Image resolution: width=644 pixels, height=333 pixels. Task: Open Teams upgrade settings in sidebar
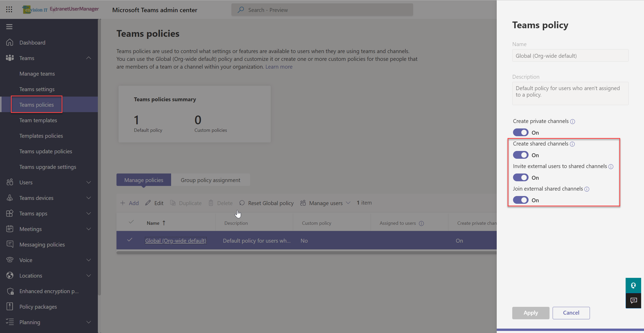[48, 167]
